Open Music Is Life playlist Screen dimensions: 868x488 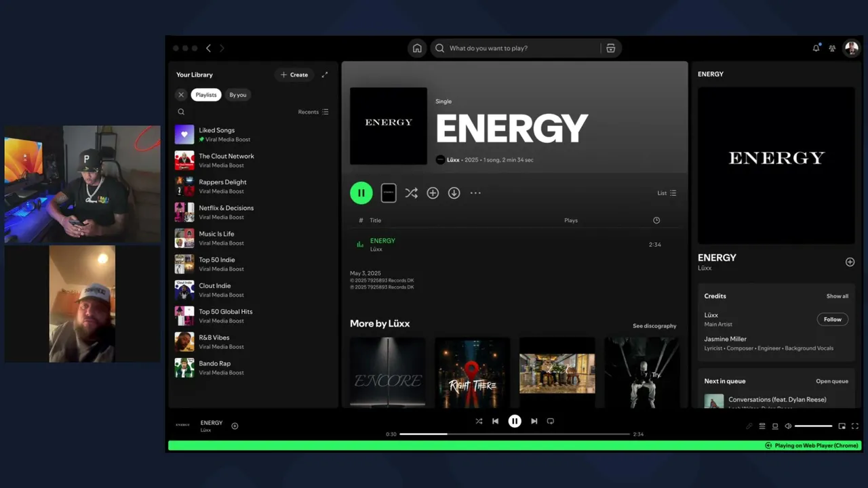(253, 238)
